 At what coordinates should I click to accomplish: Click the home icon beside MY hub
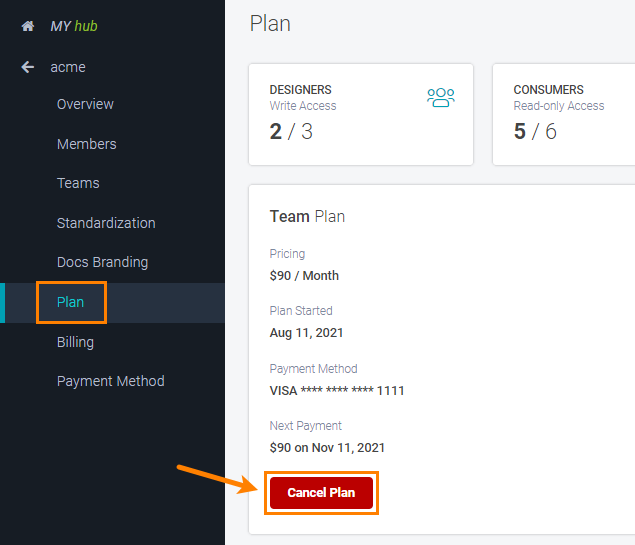(x=28, y=26)
